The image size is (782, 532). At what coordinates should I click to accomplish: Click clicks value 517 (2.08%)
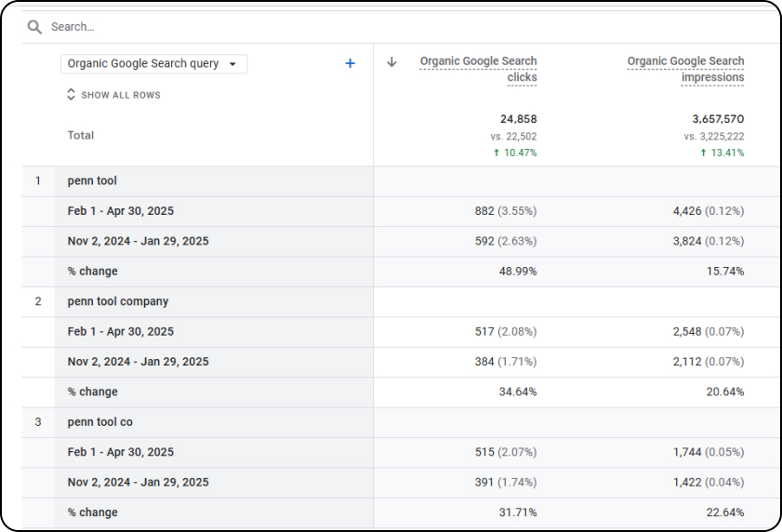click(506, 332)
